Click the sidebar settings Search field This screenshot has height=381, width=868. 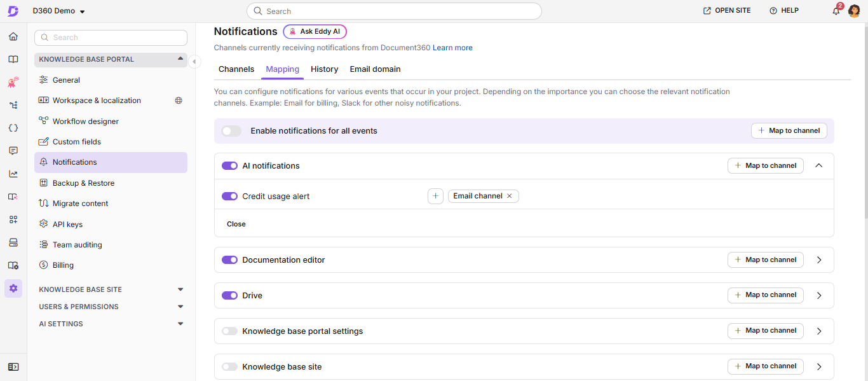[x=111, y=38]
